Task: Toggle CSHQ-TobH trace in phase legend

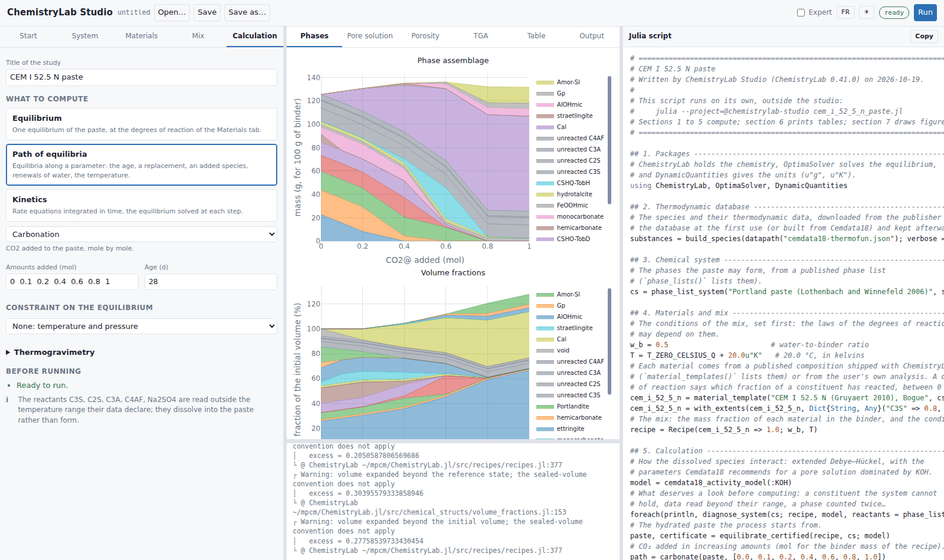Action: point(563,183)
